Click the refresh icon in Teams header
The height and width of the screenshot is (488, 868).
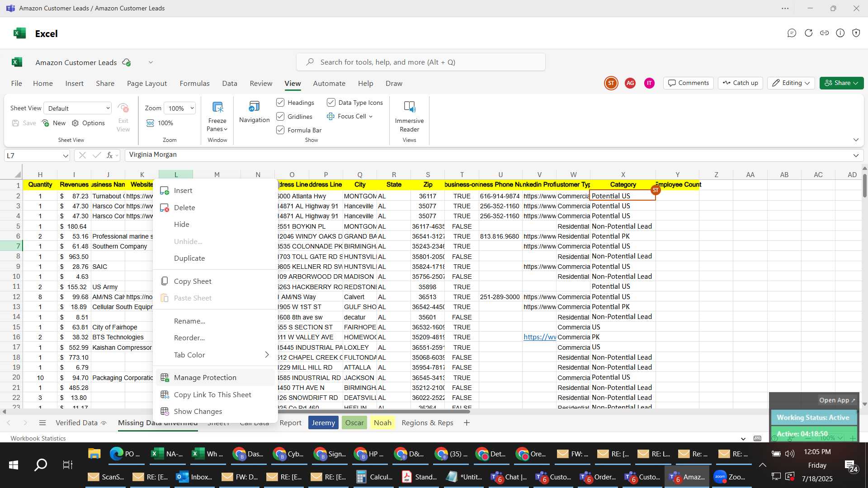click(x=808, y=33)
